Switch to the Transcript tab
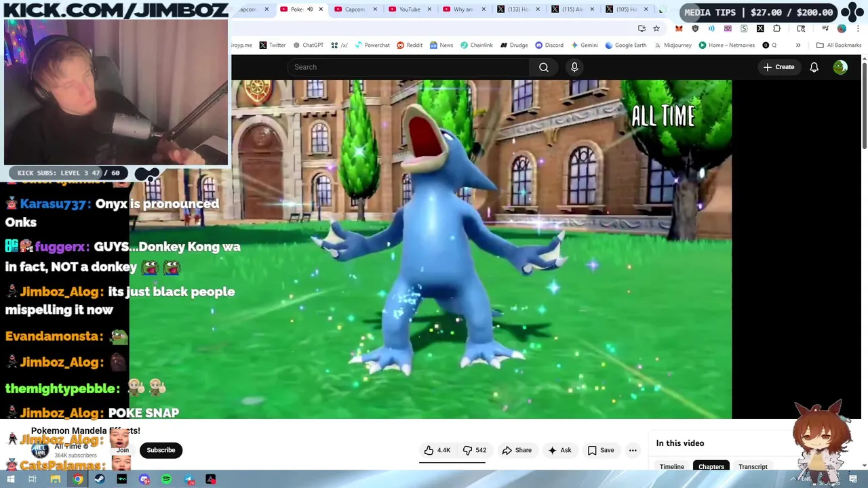This screenshot has width=868, height=488. [x=753, y=466]
